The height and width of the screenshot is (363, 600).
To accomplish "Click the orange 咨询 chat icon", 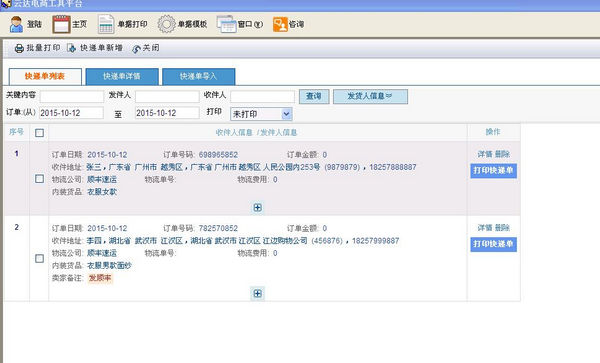I will tap(280, 24).
